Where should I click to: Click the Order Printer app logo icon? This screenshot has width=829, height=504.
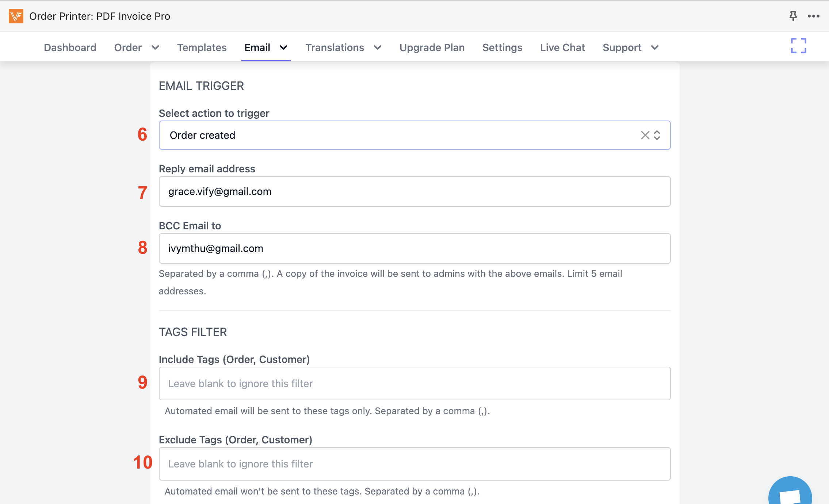[16, 16]
